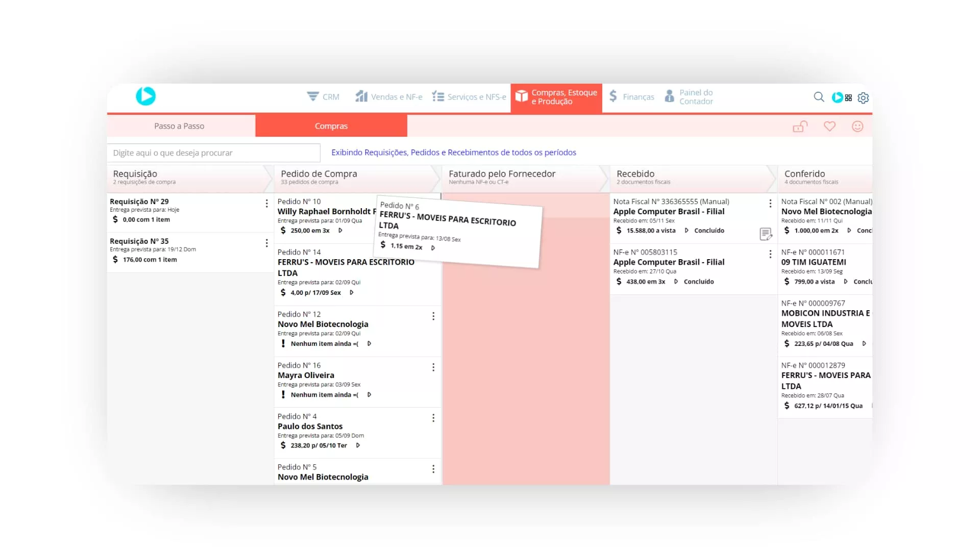Expand payment arrow for Pedido Nº 4

[358, 445]
